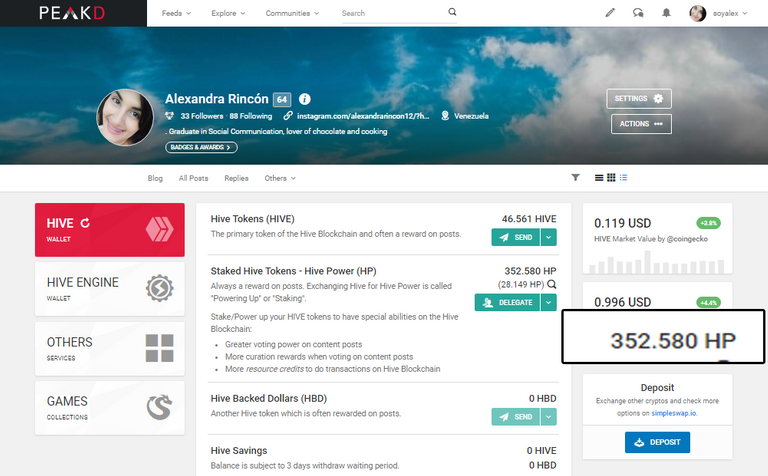Image resolution: width=768 pixels, height=476 pixels.
Task: Click the pencil compose post icon
Action: pos(610,13)
